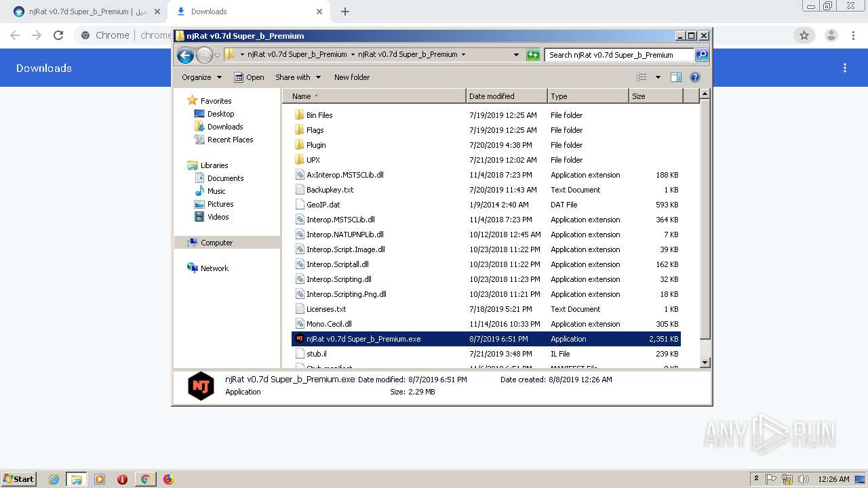Open the Share with dropdown menu
This screenshot has height=488, width=868.
coord(298,77)
